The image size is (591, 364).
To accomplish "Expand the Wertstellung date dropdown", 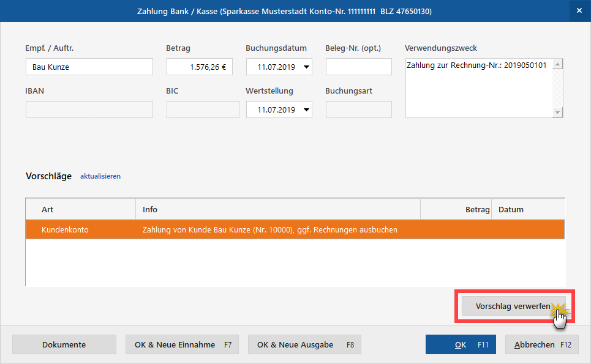I will [x=306, y=110].
